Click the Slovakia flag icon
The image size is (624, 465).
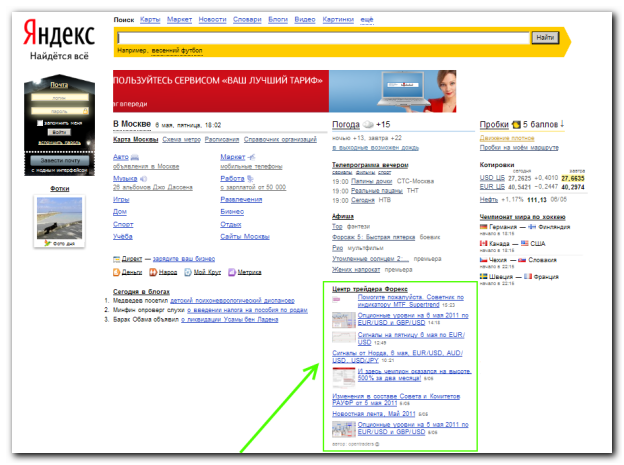[522, 260]
